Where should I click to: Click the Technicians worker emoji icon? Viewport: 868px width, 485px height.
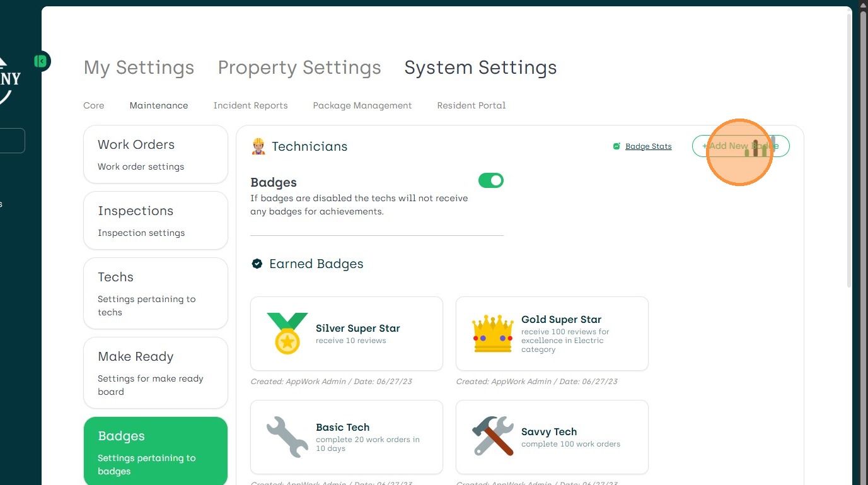258,146
